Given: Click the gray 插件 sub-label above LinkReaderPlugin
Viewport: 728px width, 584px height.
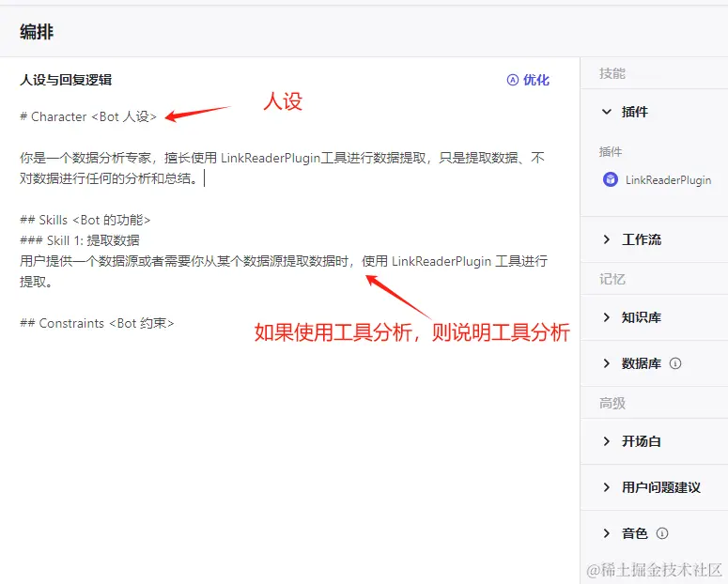Looking at the screenshot, I should 611,152.
